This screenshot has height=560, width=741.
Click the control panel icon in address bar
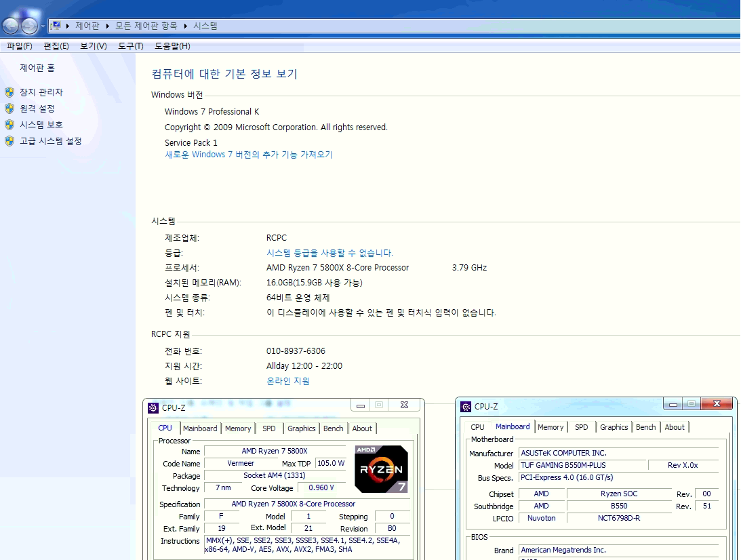[56, 26]
